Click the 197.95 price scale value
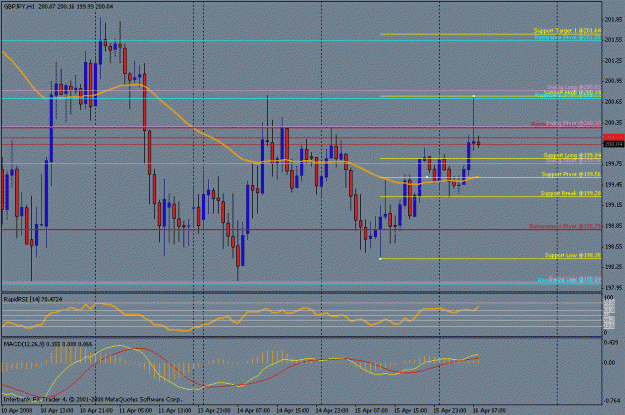The height and width of the screenshot is (415, 625). click(x=613, y=287)
